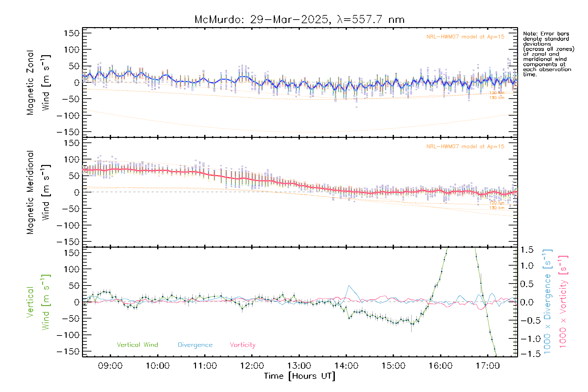Click the "1000 × Vorticity" right axis title

(563, 302)
